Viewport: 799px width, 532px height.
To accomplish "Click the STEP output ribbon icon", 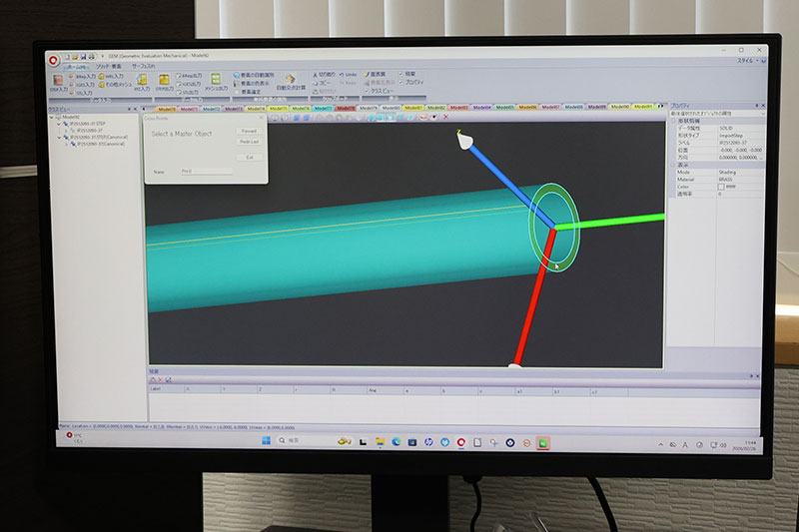I will click(x=162, y=81).
